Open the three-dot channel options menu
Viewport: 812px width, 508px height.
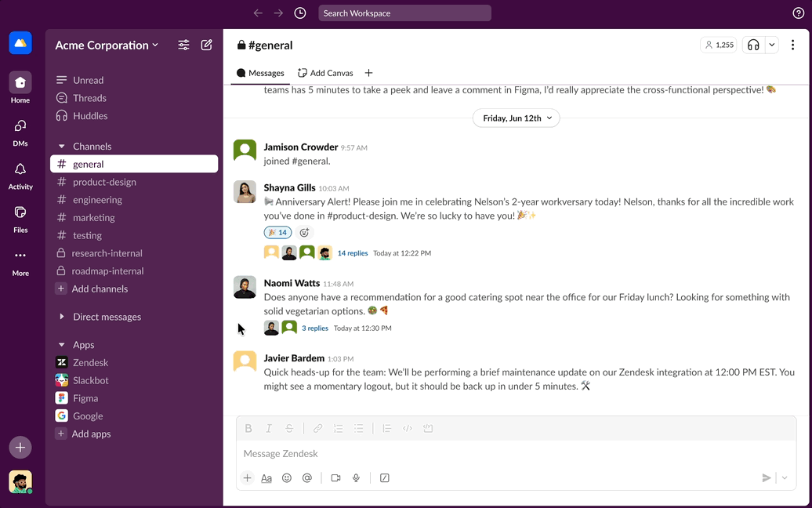coord(792,45)
